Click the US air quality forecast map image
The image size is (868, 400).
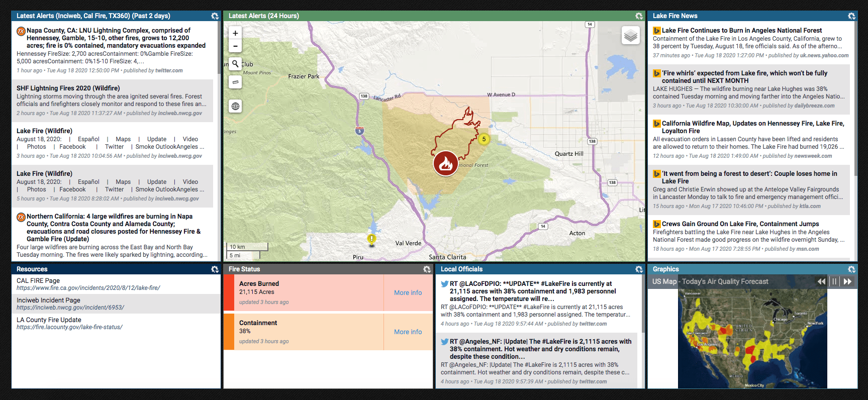752,338
